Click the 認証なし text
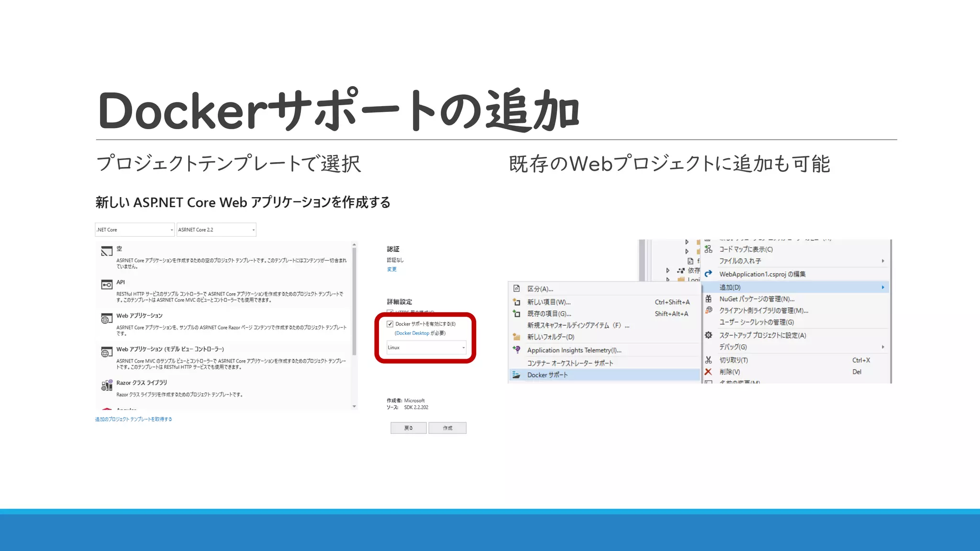Image resolution: width=980 pixels, height=551 pixels. [395, 260]
